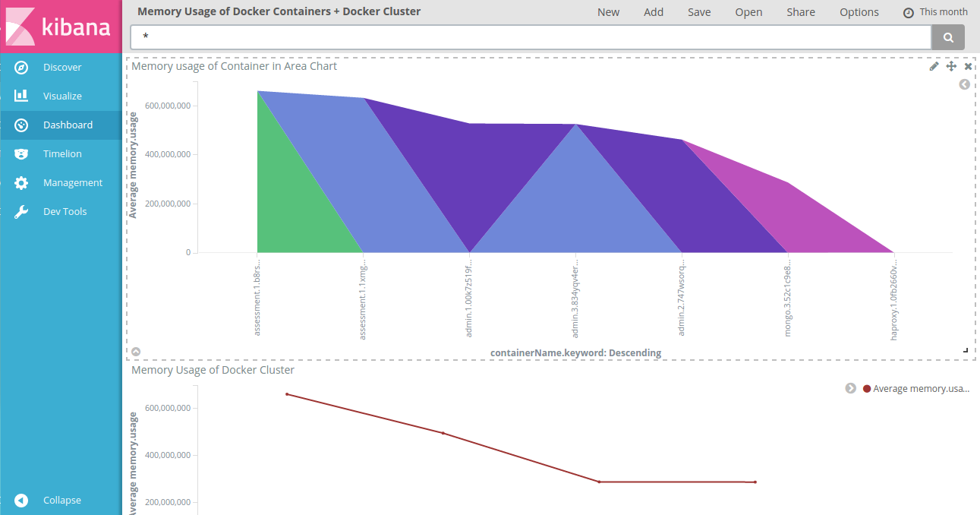Screen dimensions: 980x515
Task: Edit area chart panel with pencil icon
Action: [x=934, y=66]
